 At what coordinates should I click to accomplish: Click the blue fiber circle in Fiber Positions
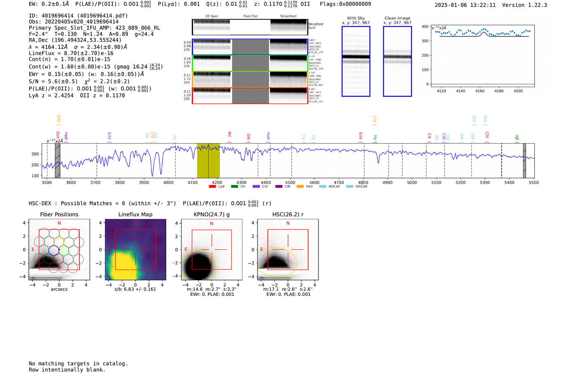53,251
